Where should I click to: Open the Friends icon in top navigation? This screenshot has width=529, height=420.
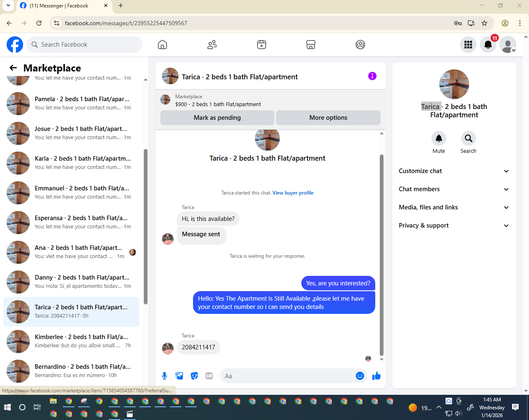click(212, 45)
